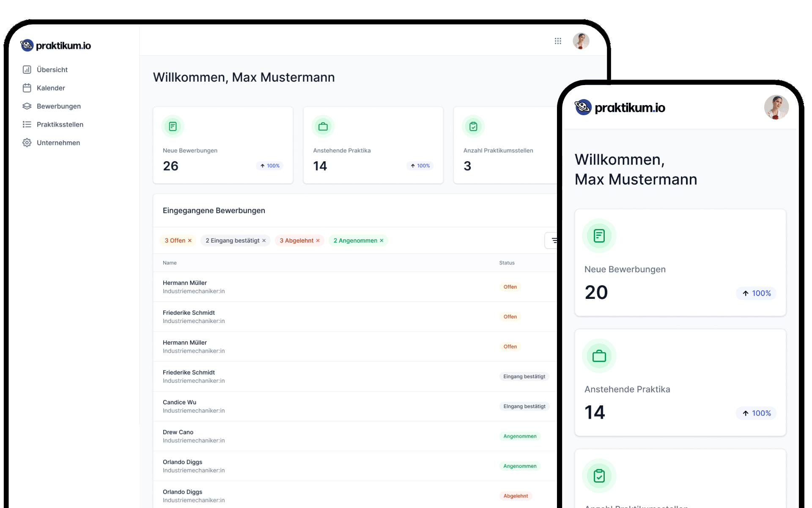Click the Neue Bewerbungen document icon
Image resolution: width=812 pixels, height=508 pixels.
coord(173,126)
